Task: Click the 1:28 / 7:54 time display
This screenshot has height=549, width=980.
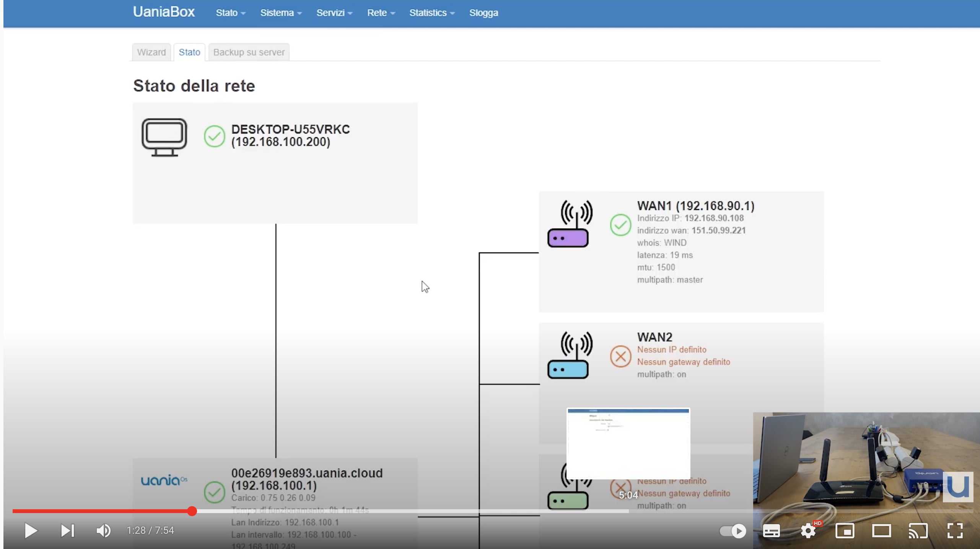Action: point(150,531)
